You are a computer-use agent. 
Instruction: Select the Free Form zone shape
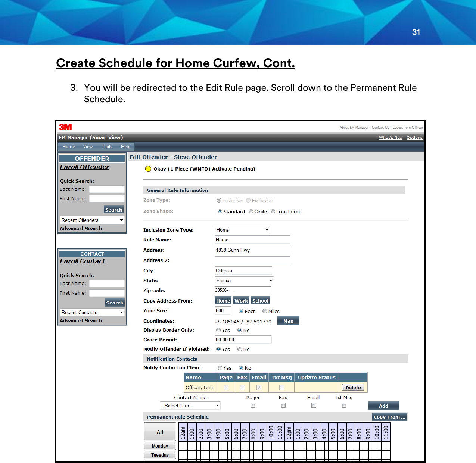[273, 212]
